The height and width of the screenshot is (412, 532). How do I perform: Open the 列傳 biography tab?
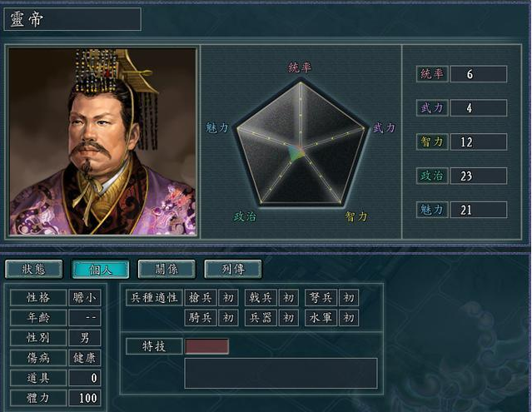[233, 269]
